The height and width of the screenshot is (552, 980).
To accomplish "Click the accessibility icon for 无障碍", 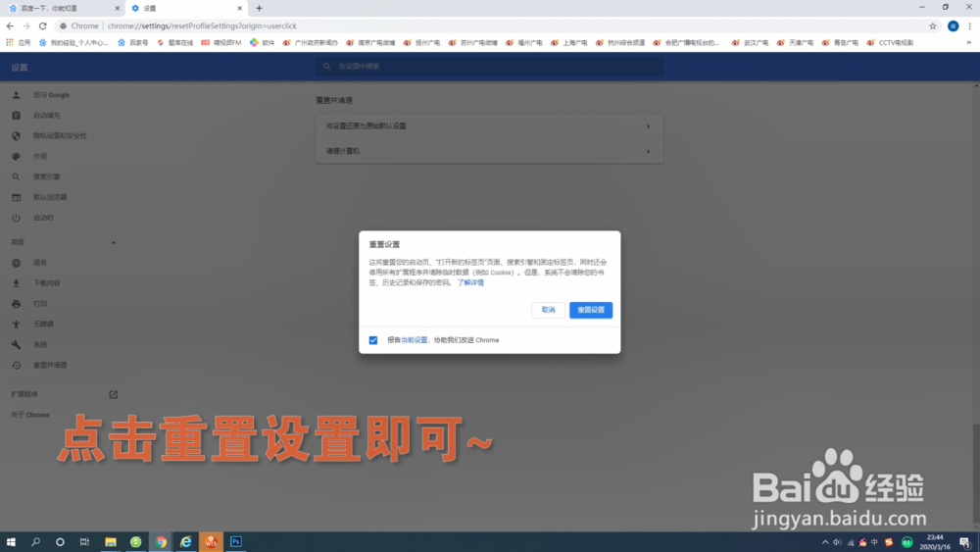I will 17,325.
